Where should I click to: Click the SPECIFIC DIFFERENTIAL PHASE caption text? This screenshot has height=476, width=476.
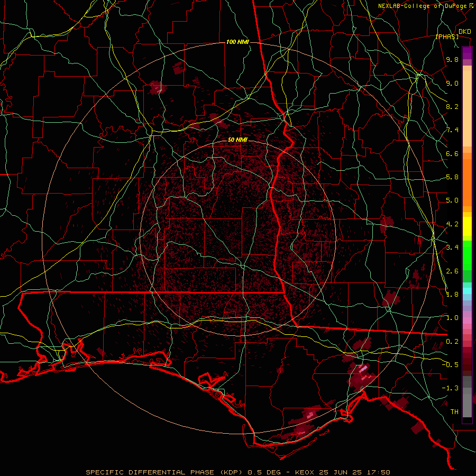point(150,472)
